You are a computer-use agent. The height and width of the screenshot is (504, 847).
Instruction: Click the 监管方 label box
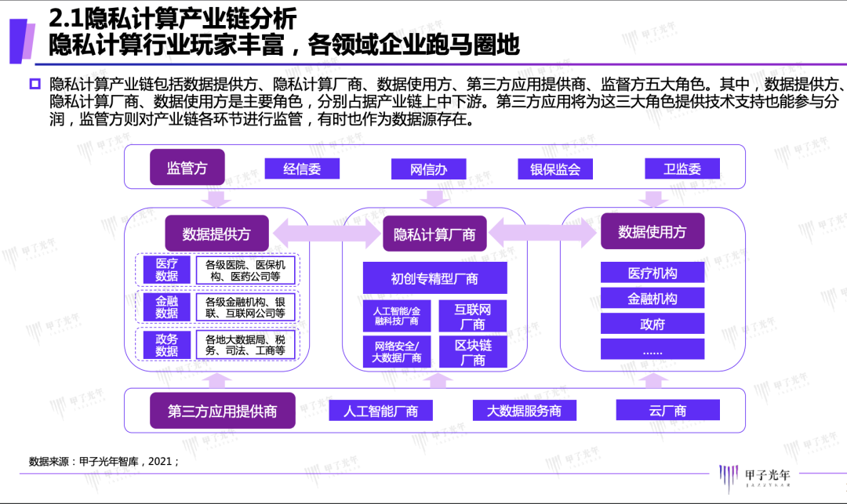pos(187,167)
